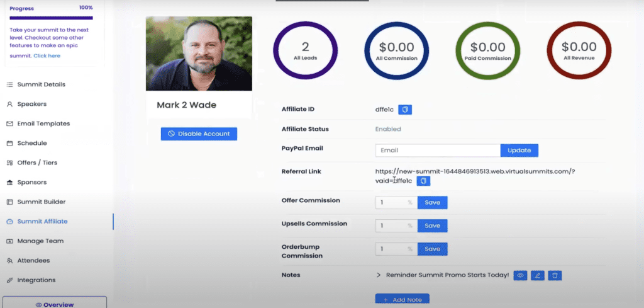Viewport: 644px width, 308px height.
Task: Save the Upsells Commission value
Action: [x=433, y=225]
